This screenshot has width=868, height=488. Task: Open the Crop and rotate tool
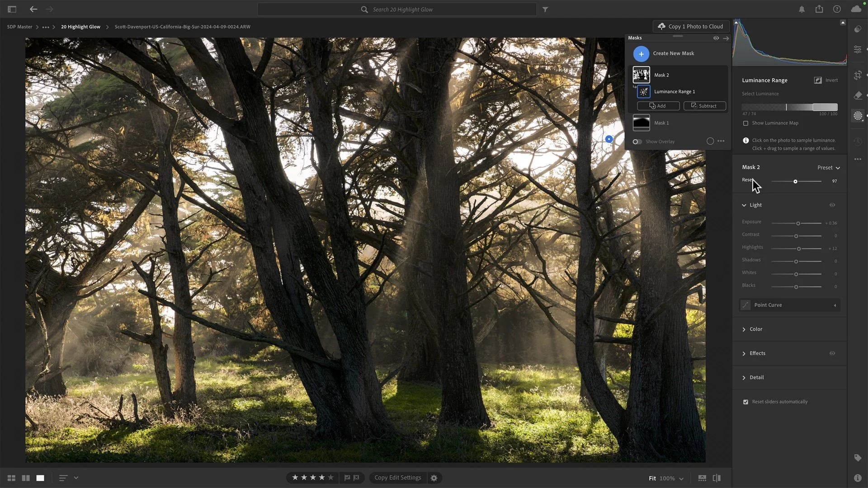858,75
